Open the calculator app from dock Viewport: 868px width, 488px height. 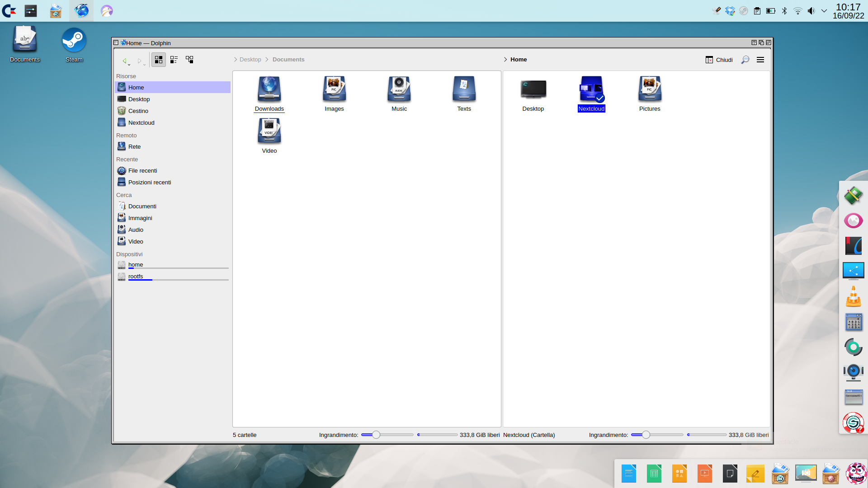pos(854,322)
